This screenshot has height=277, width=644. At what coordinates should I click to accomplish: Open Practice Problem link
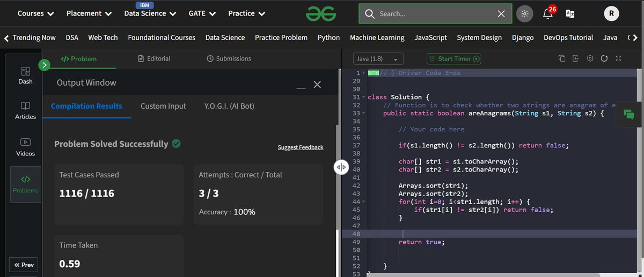[x=281, y=38]
